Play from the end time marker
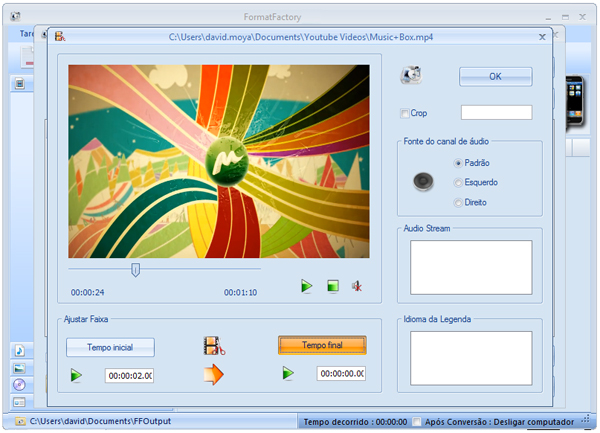600x433 pixels. [289, 374]
